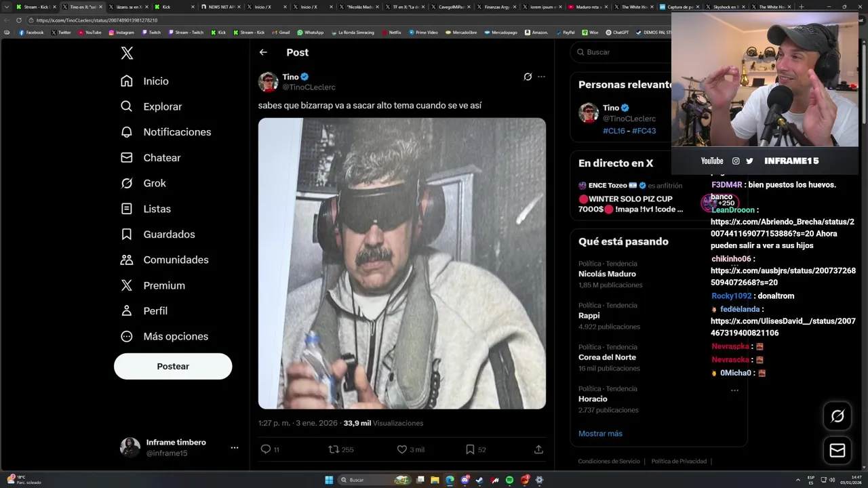Open Listas in the sidebar
The height and width of the screenshot is (488, 868).
coord(145,209)
